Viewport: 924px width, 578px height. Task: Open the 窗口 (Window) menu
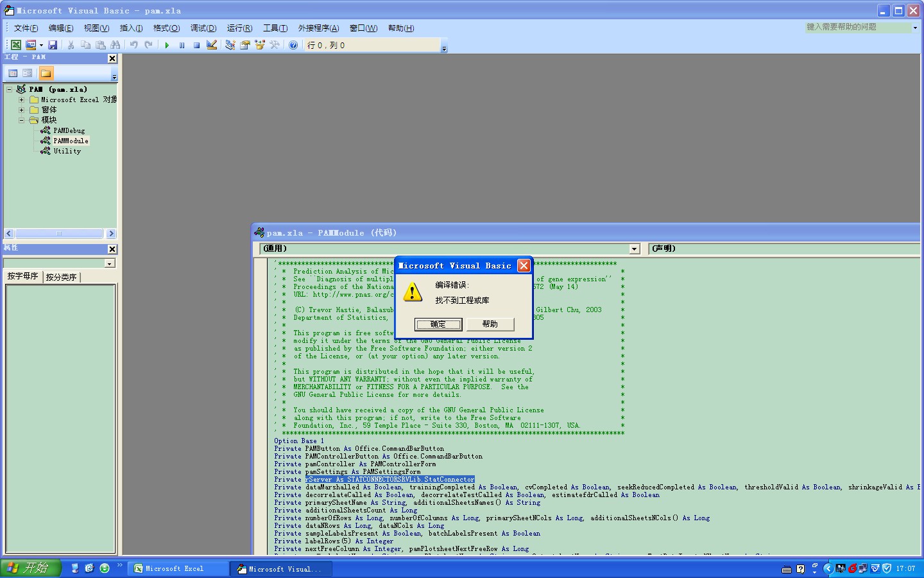tap(363, 28)
